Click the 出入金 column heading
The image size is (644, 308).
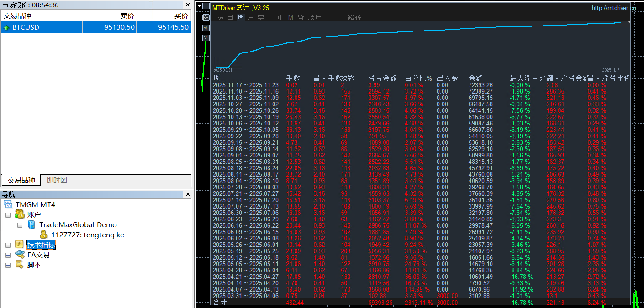click(447, 78)
